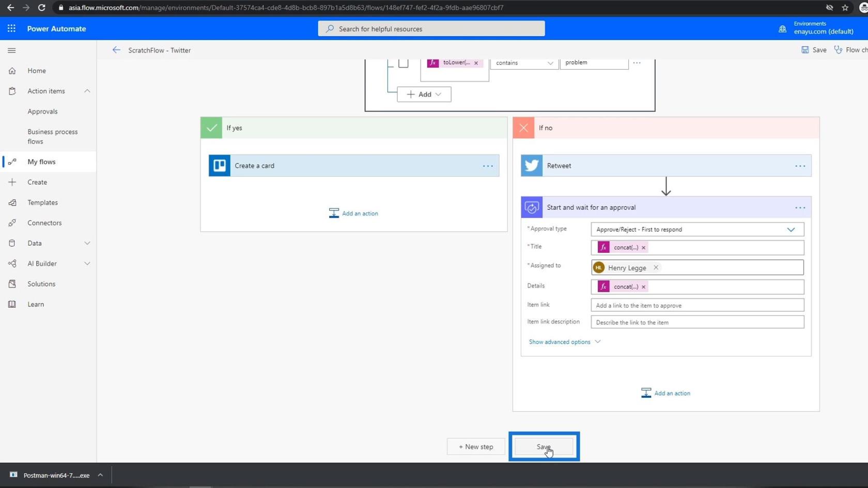Click the problem value field

pyautogui.click(x=594, y=62)
